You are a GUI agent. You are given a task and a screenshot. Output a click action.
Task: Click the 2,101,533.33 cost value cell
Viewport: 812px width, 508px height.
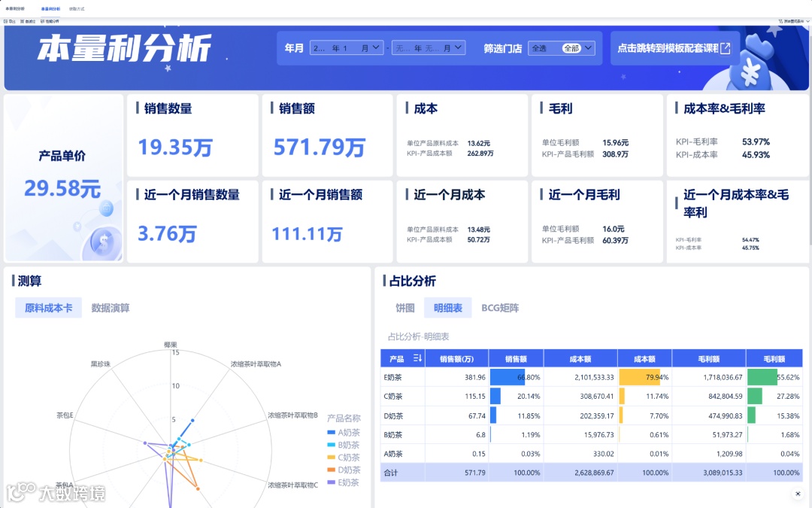click(x=580, y=377)
